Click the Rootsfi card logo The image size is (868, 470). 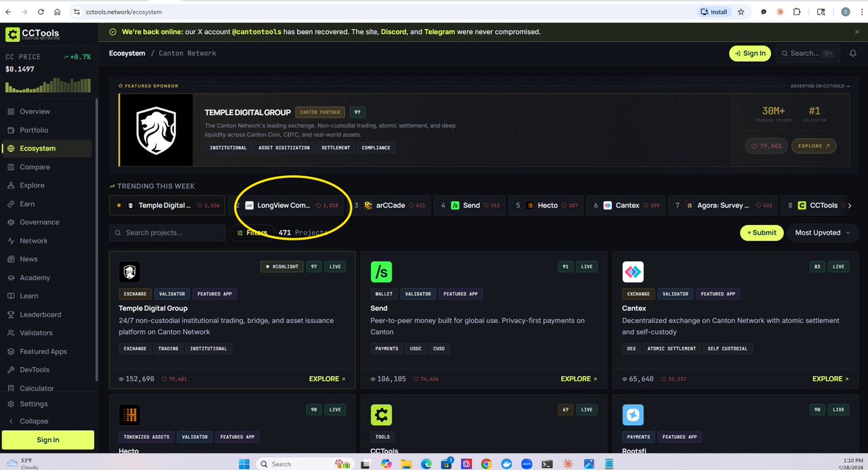[x=633, y=415]
